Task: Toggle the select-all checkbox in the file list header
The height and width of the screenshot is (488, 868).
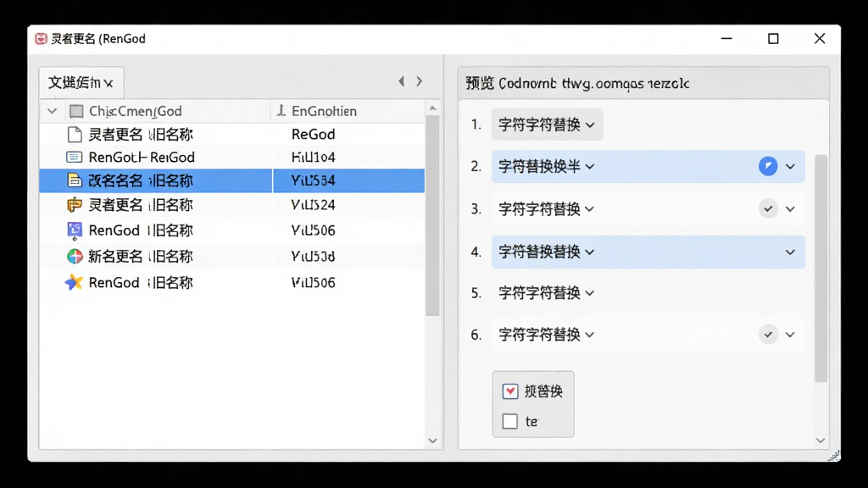Action: [76, 111]
